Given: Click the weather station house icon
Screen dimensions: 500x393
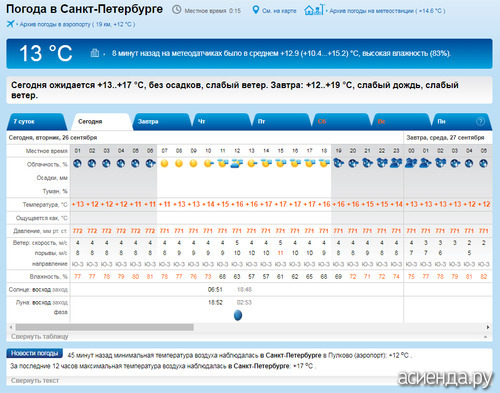Looking at the screenshot, I should coord(313,10).
